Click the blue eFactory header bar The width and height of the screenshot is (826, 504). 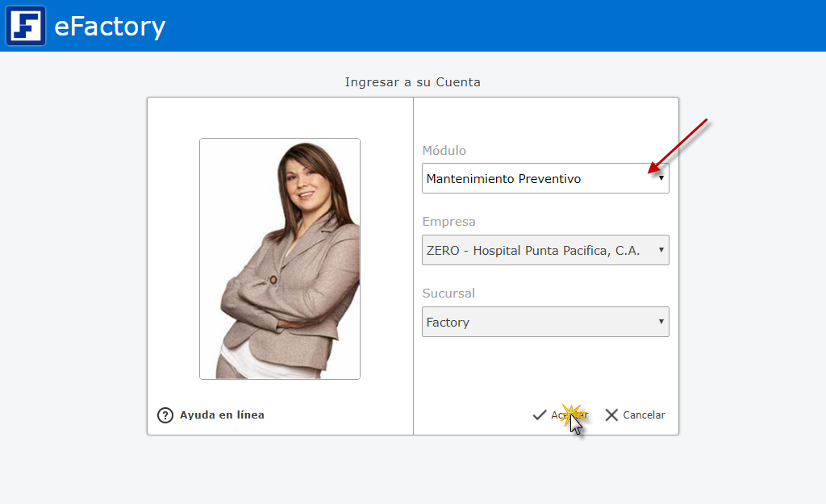[x=484, y=26]
